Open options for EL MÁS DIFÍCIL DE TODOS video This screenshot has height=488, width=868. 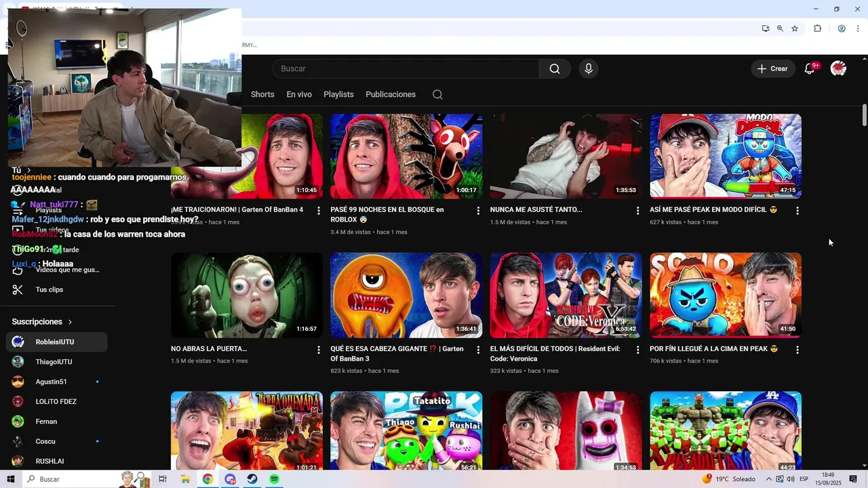pos(637,350)
